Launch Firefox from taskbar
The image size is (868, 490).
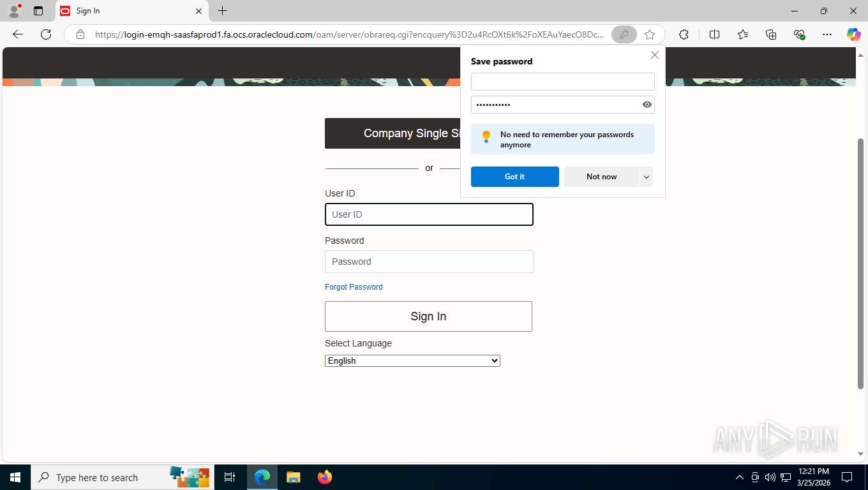(x=325, y=477)
